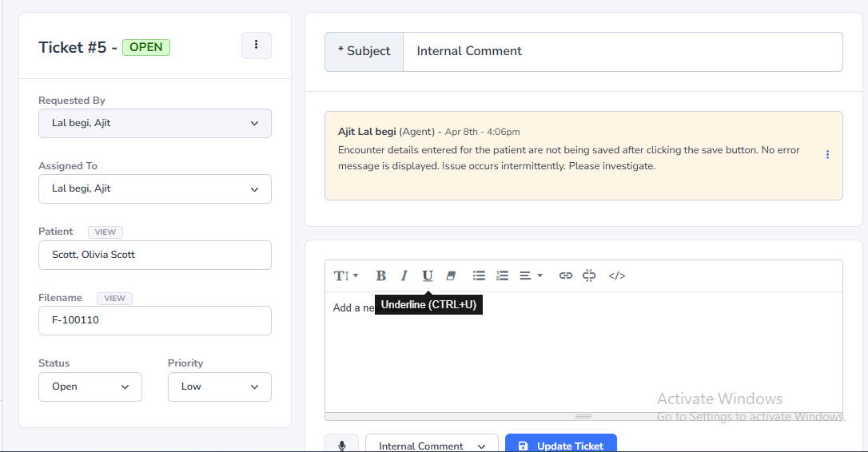Insert a bulleted list
Screen dimensions: 868x452
click(x=479, y=276)
